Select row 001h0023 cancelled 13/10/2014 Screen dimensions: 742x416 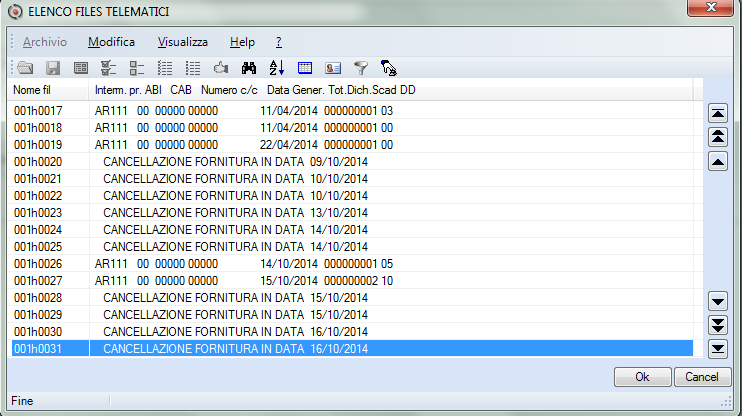[352, 213]
